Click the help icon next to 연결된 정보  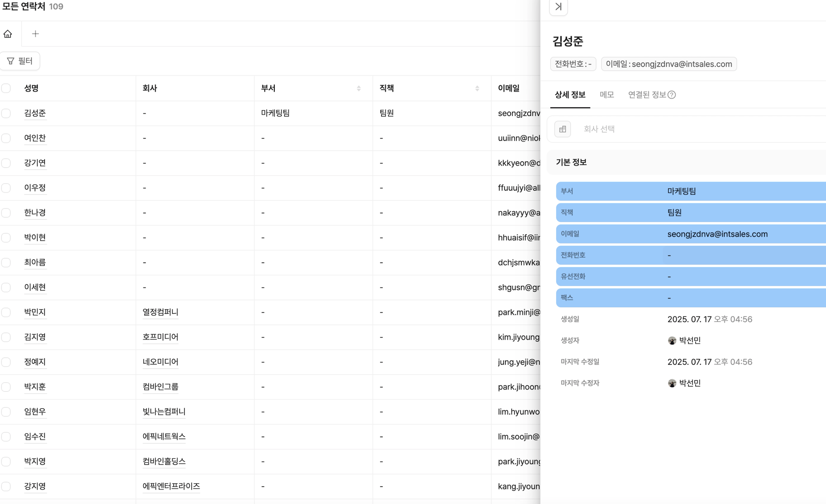point(671,95)
